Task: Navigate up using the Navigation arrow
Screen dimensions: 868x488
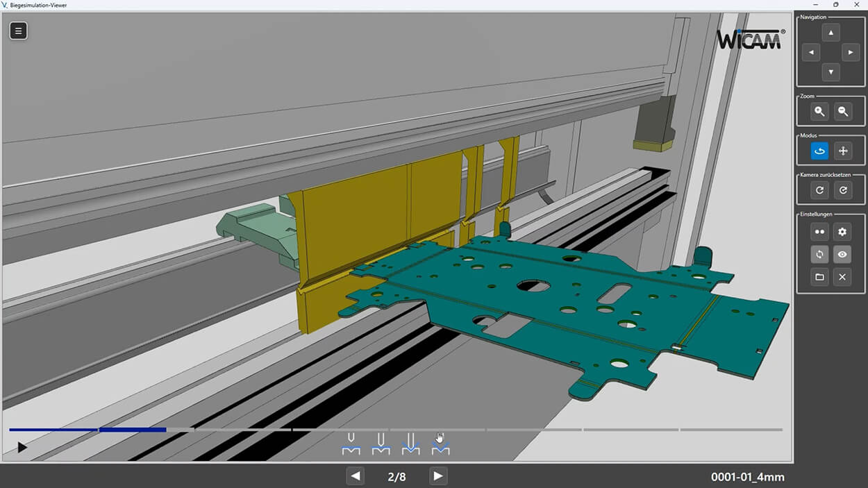Action: click(831, 32)
